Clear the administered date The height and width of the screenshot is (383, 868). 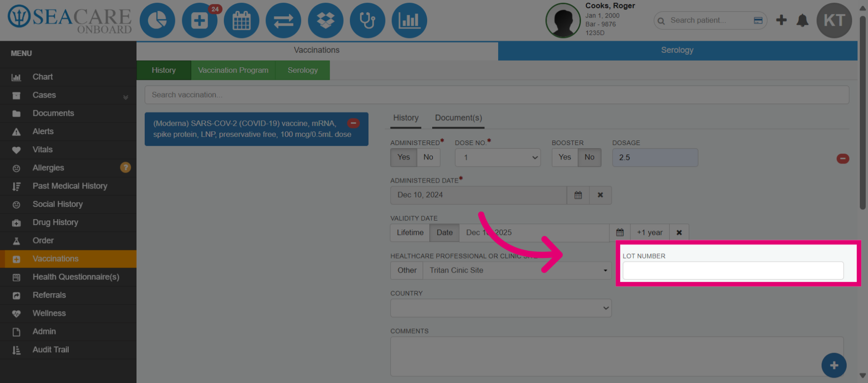(x=600, y=195)
